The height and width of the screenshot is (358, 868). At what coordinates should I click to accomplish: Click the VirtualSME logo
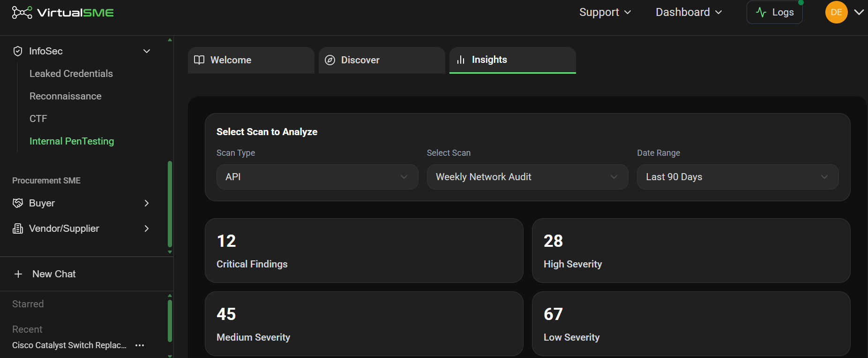click(63, 13)
